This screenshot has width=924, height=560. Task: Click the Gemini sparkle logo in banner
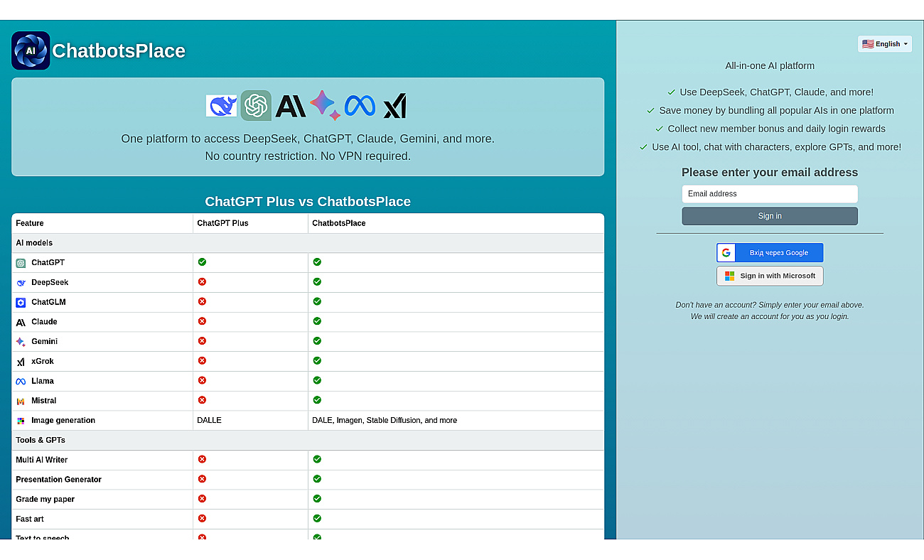point(325,105)
